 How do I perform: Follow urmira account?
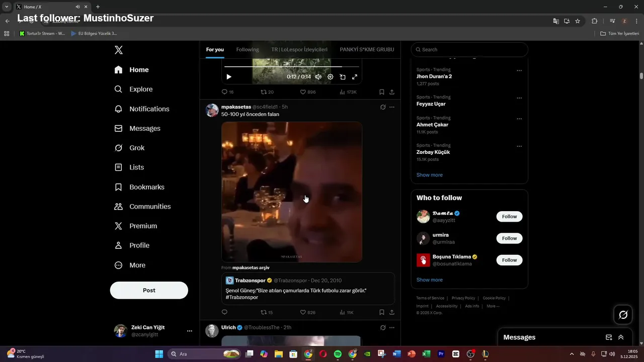509,238
